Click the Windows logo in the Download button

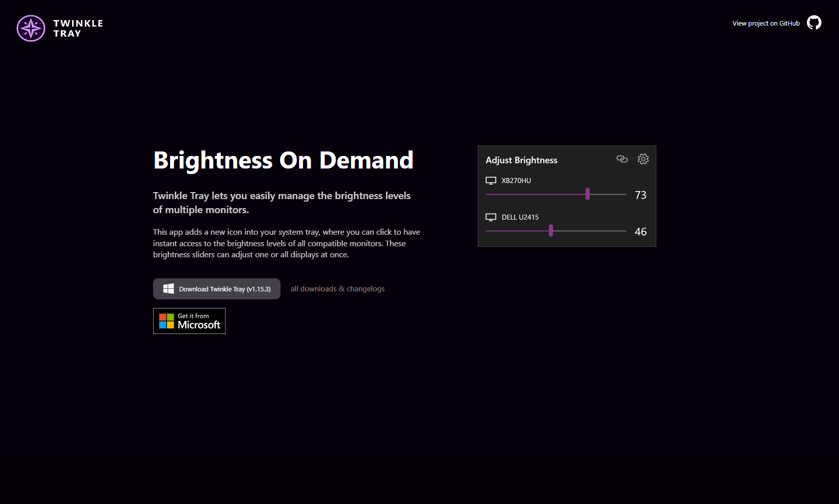pos(169,289)
